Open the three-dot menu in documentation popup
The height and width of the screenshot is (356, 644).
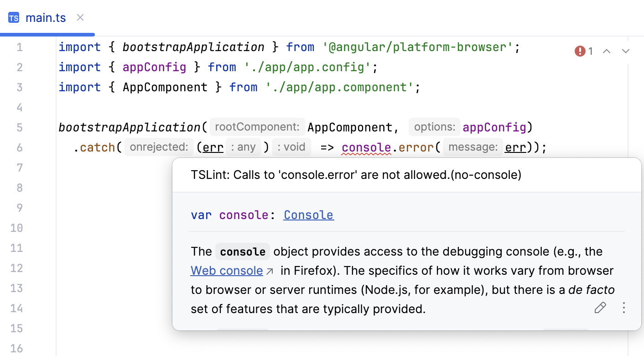point(623,308)
